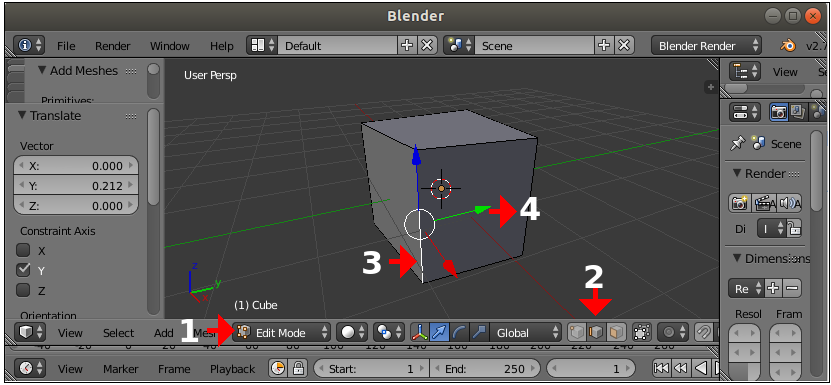Check the X constraint axis checkbox
Screen dimensions: 831x385
click(x=23, y=250)
